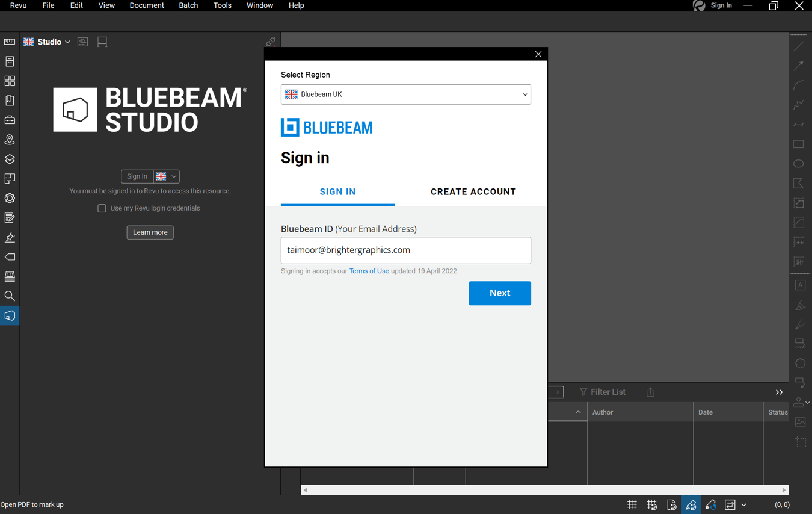Toggle Snap to Grid
The width and height of the screenshot is (812, 514).
651,504
